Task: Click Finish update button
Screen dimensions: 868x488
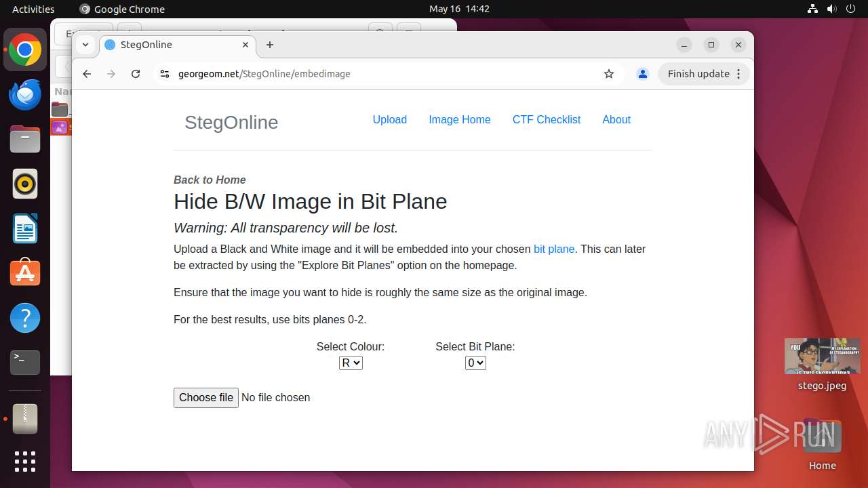Action: pyautogui.click(x=704, y=74)
